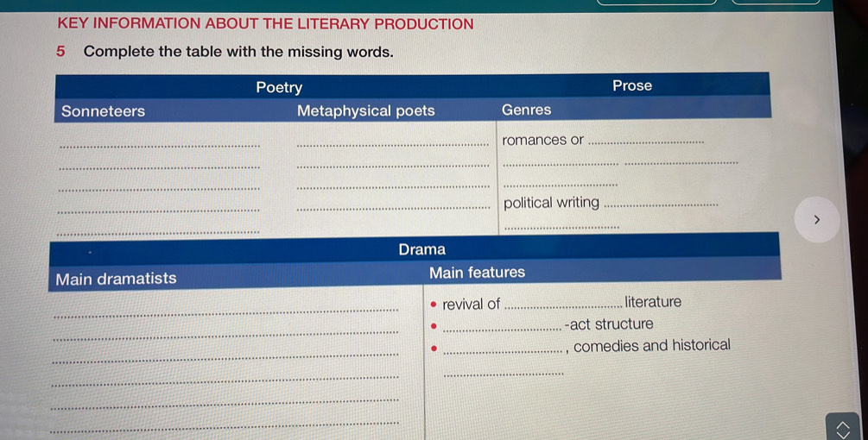
Task: Click the Main dramatists heading
Action: pos(116,279)
